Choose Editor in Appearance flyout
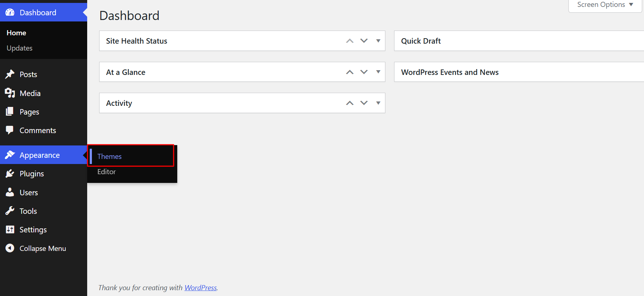This screenshot has width=644, height=296. [x=106, y=172]
